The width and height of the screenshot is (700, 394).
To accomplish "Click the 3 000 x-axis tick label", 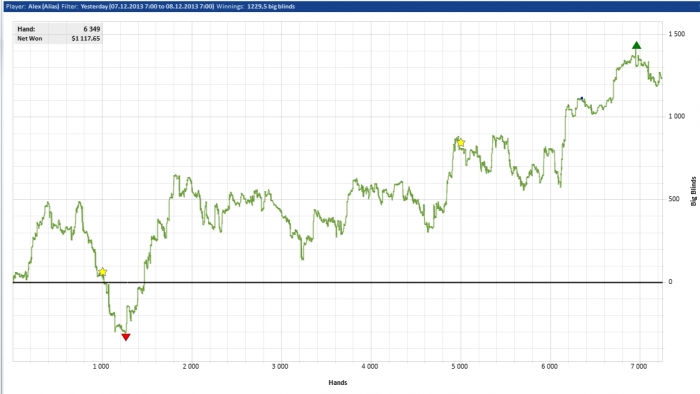I will 280,366.
